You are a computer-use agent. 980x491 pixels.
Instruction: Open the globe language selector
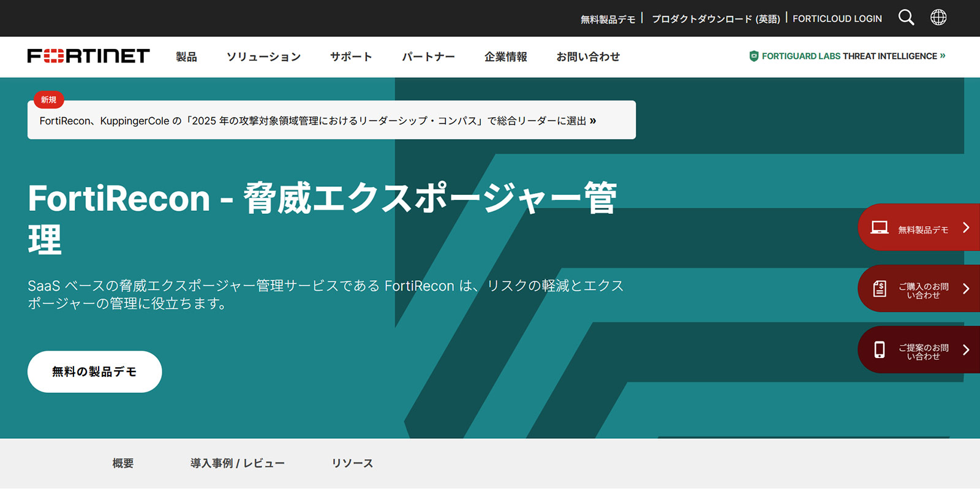(x=938, y=17)
